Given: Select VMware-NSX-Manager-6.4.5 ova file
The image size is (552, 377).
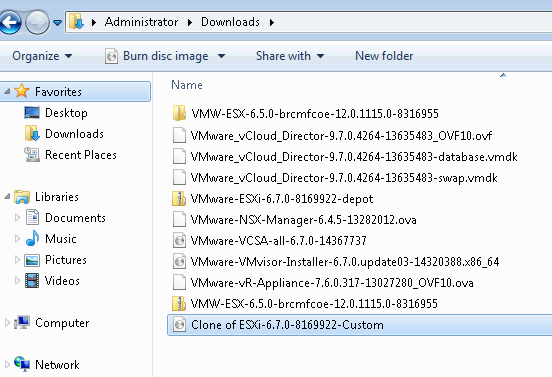Looking at the screenshot, I should 303,220.
